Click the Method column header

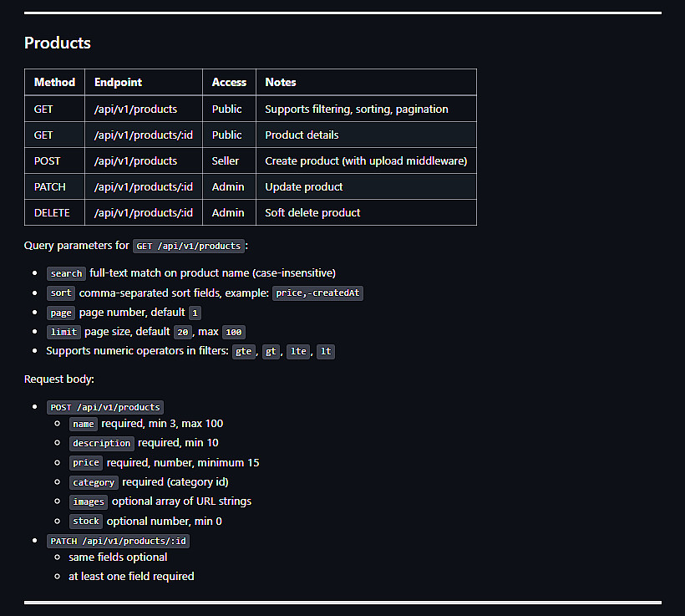(x=54, y=83)
